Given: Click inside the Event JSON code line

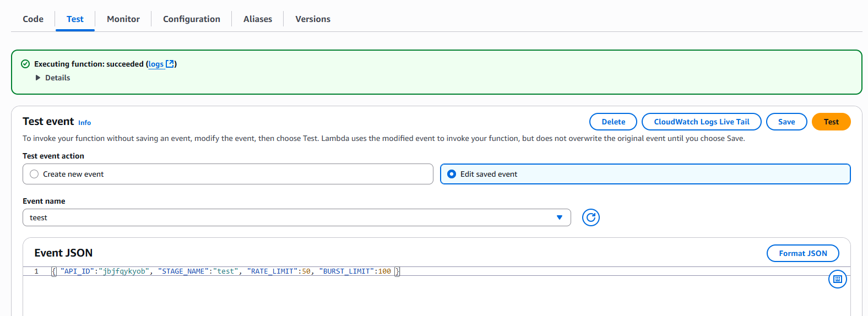Looking at the screenshot, I should point(226,271).
